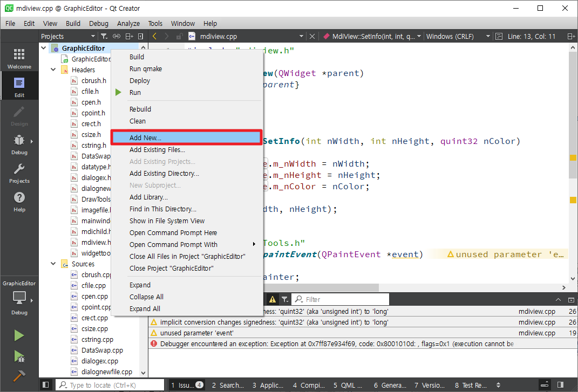Go forward in navigation history
578x392 pixels.
[x=166, y=36]
